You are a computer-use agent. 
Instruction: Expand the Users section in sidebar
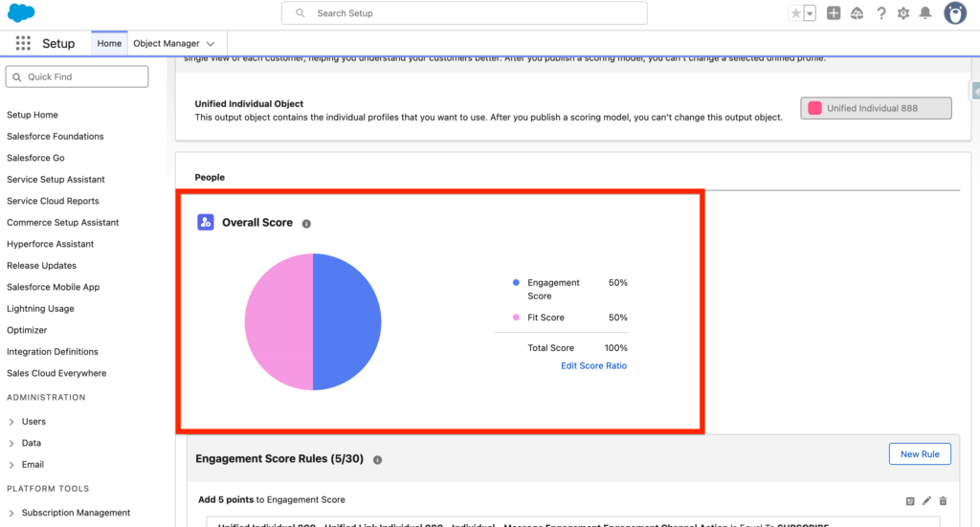pyautogui.click(x=11, y=422)
